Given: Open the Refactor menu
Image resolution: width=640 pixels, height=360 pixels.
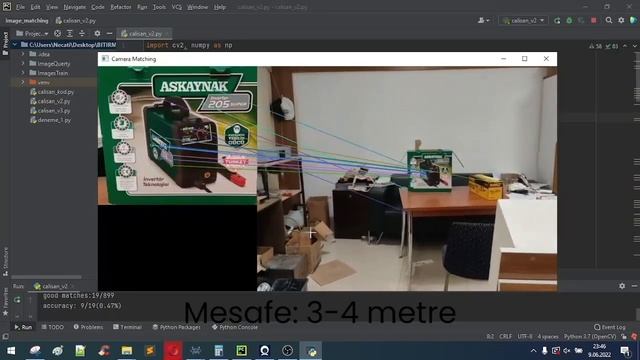Looking at the screenshot, I should click(x=121, y=7).
